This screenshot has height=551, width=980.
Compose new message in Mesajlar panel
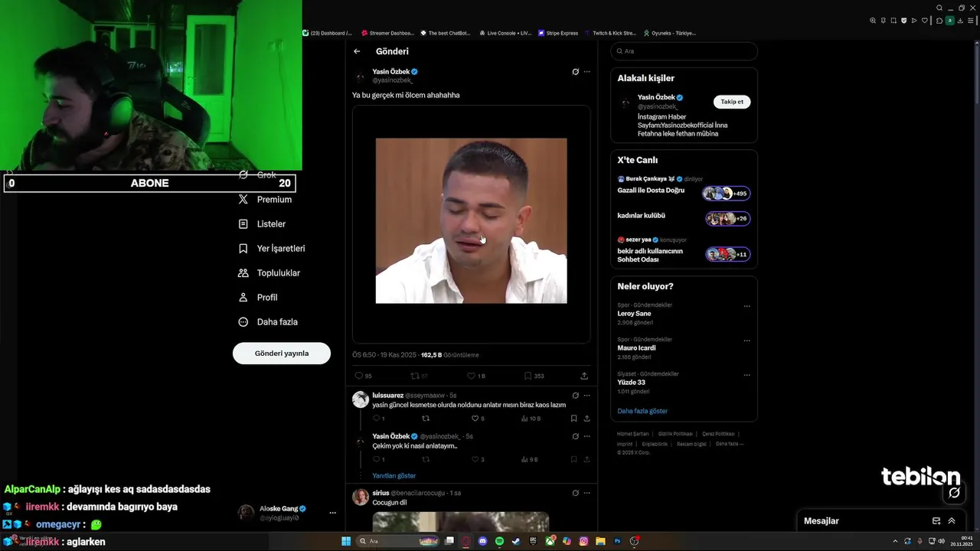(936, 521)
